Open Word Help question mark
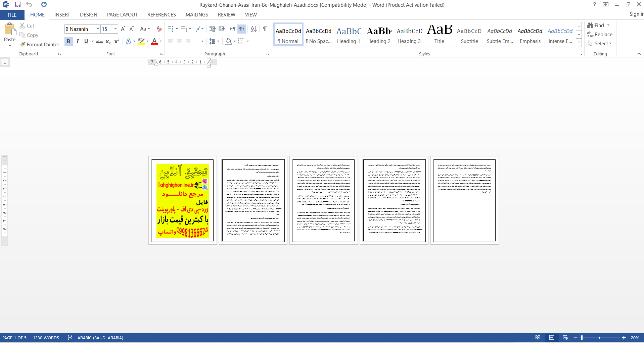Viewport: 644px width, 343px height. click(595, 4)
